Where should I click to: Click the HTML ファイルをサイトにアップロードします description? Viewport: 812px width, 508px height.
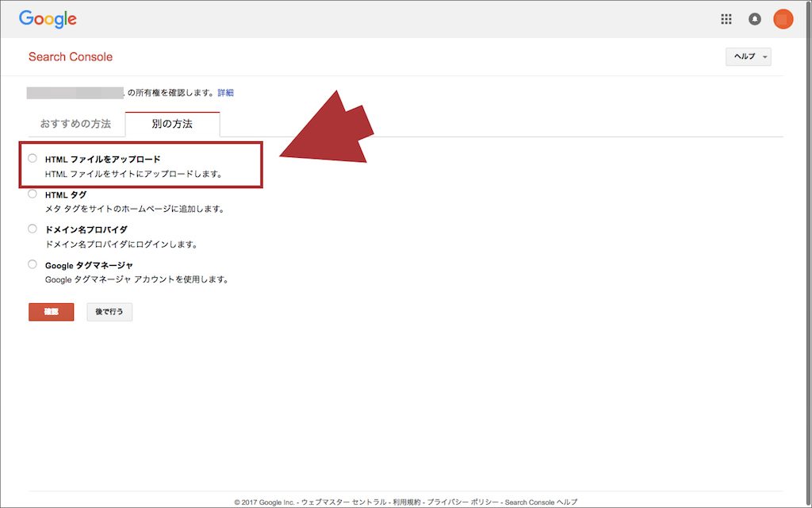point(133,174)
